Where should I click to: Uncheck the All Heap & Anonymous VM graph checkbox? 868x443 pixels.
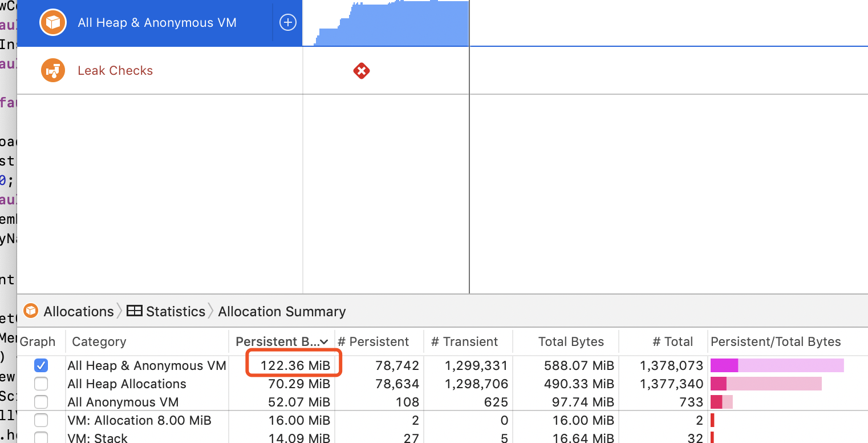pyautogui.click(x=41, y=365)
